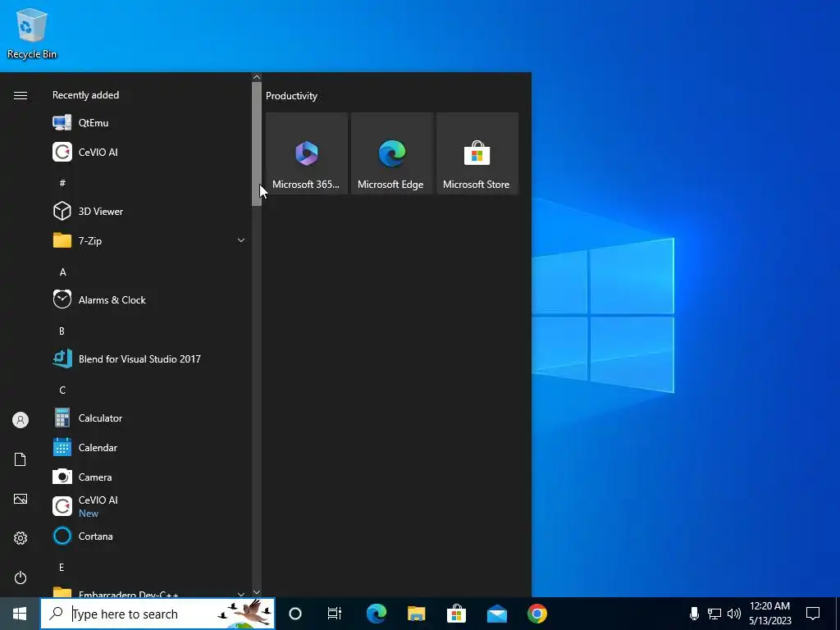Open File Explorer from the taskbar
Image resolution: width=840 pixels, height=630 pixels.
click(416, 614)
